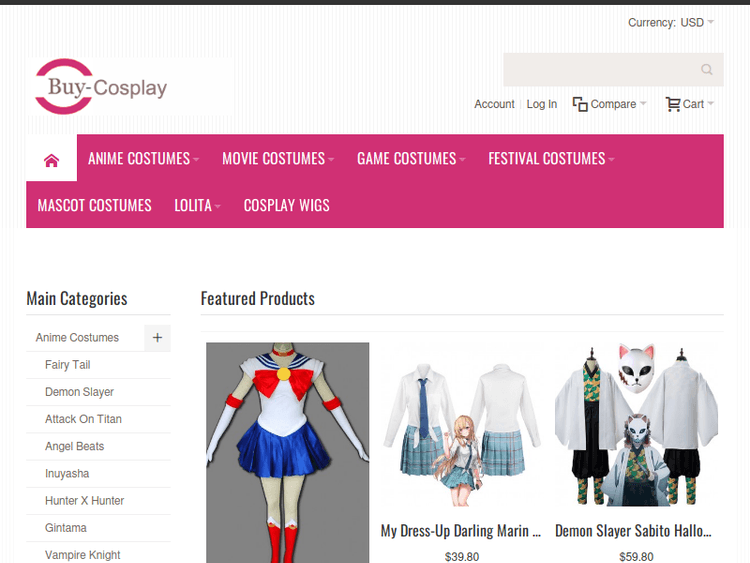Expand the Compare dropdown arrow
The width and height of the screenshot is (750, 563).
643,103
